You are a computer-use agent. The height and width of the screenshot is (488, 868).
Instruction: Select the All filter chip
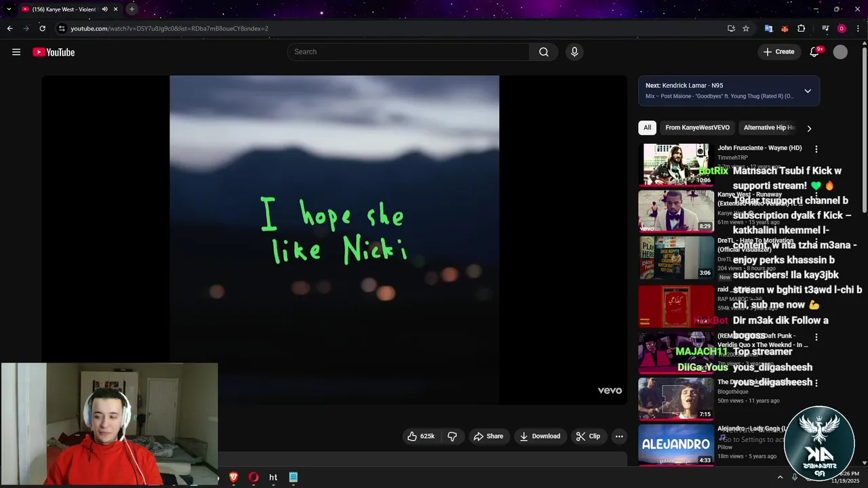pyautogui.click(x=647, y=127)
